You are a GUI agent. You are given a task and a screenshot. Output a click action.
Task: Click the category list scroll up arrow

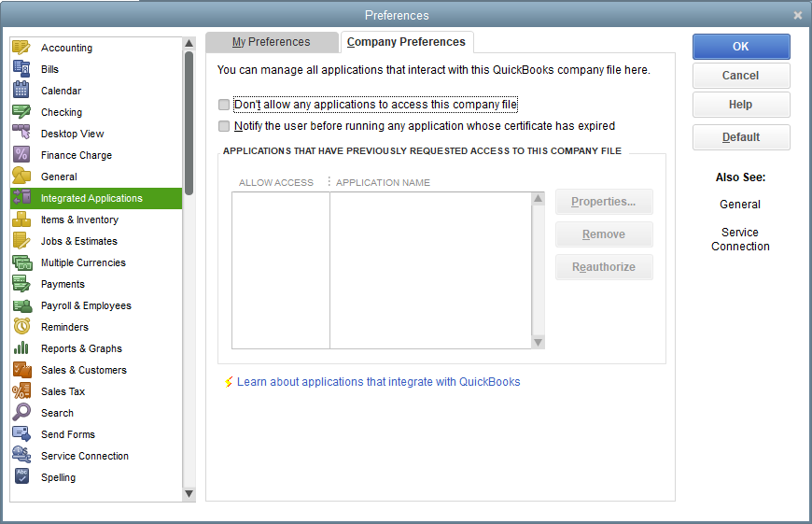189,43
